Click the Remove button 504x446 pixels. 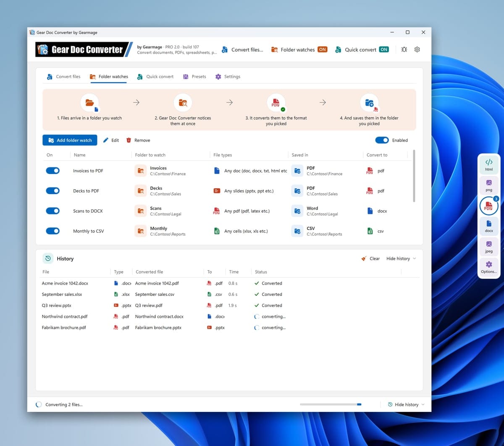(x=138, y=140)
